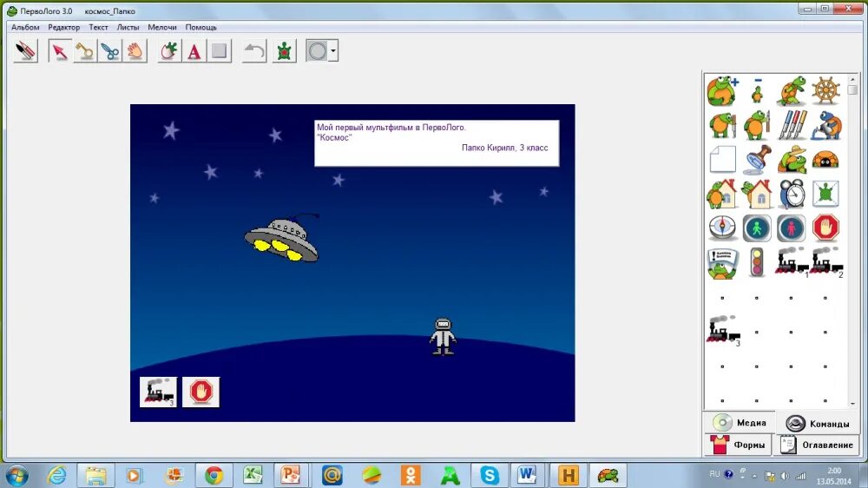This screenshot has width=868, height=488.
Task: Open the Текст menu
Action: [99, 27]
